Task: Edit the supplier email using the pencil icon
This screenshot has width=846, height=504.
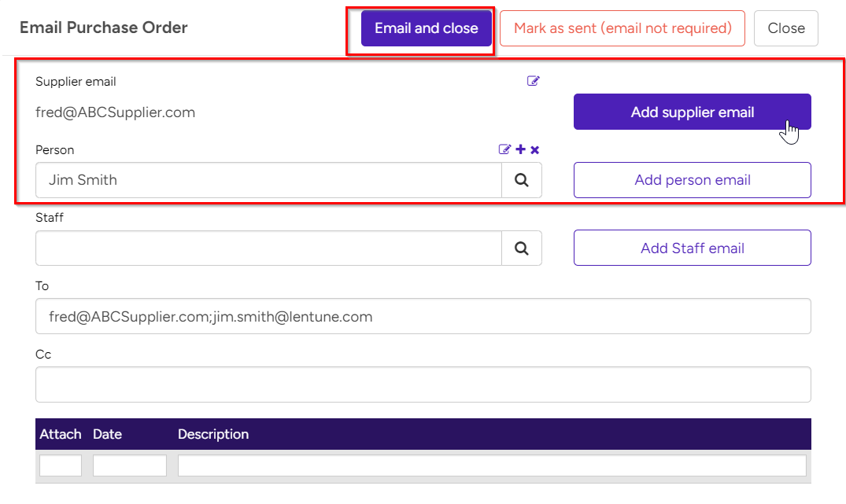Action: [x=534, y=81]
